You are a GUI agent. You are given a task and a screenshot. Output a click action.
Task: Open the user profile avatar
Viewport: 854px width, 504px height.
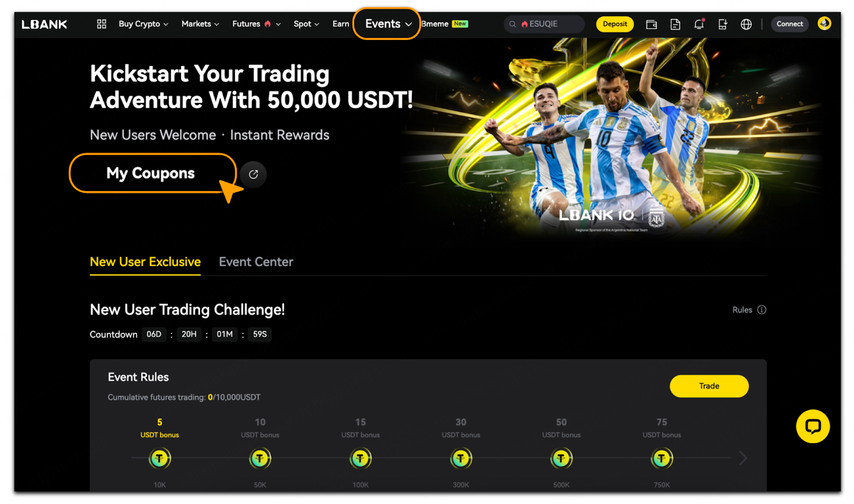click(x=824, y=23)
